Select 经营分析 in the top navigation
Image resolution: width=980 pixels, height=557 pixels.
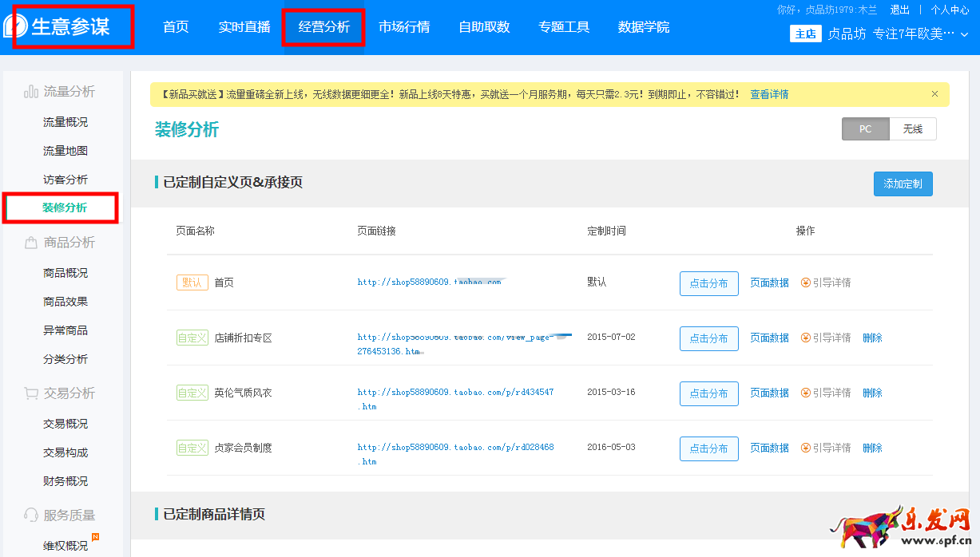(x=323, y=27)
